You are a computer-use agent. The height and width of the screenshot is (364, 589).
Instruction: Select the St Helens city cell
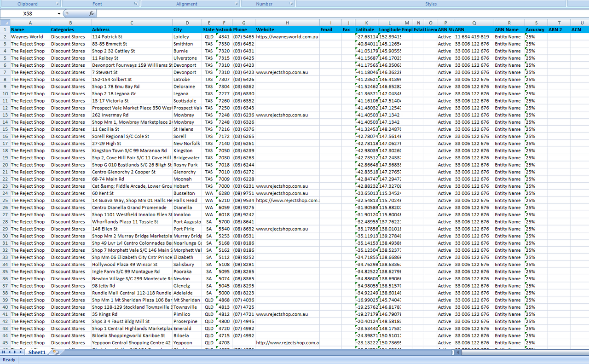[x=187, y=129]
